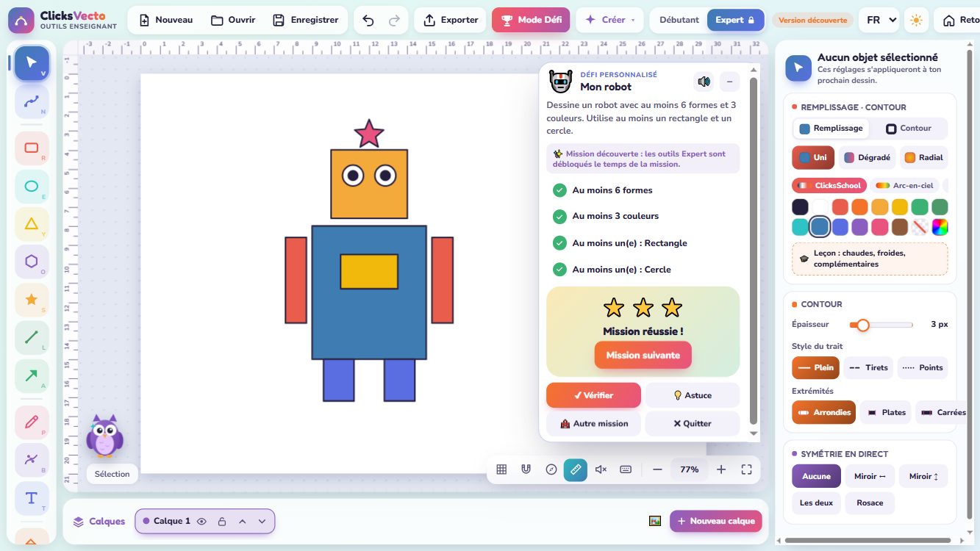Select the Selection arrow tool
Image resolution: width=980 pixels, height=551 pixels.
32,63
